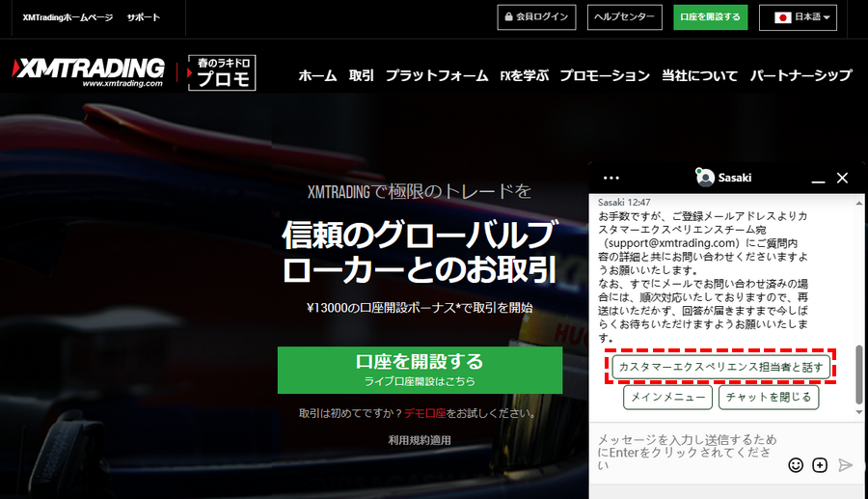Click the support@xmtrading.com text in chat
Image resolution: width=868 pixels, height=499 pixels.
(672, 243)
